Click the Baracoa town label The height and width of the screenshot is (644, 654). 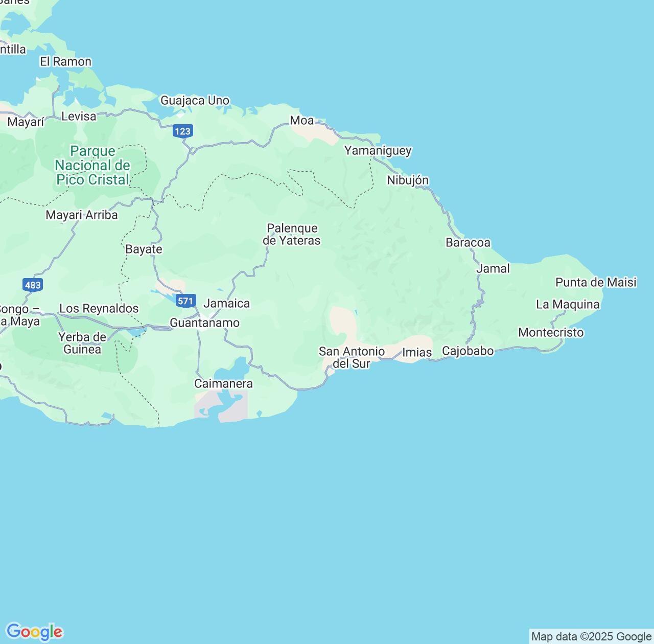point(468,243)
